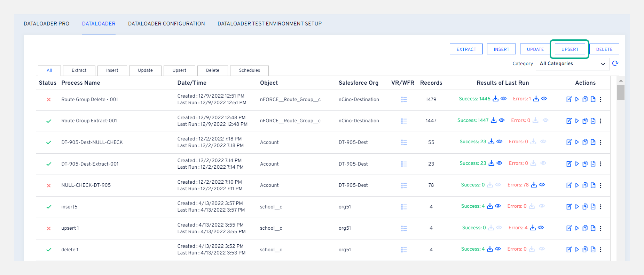Open more actions for upsert 1
The width and height of the screenshot is (644, 275).
click(600, 228)
